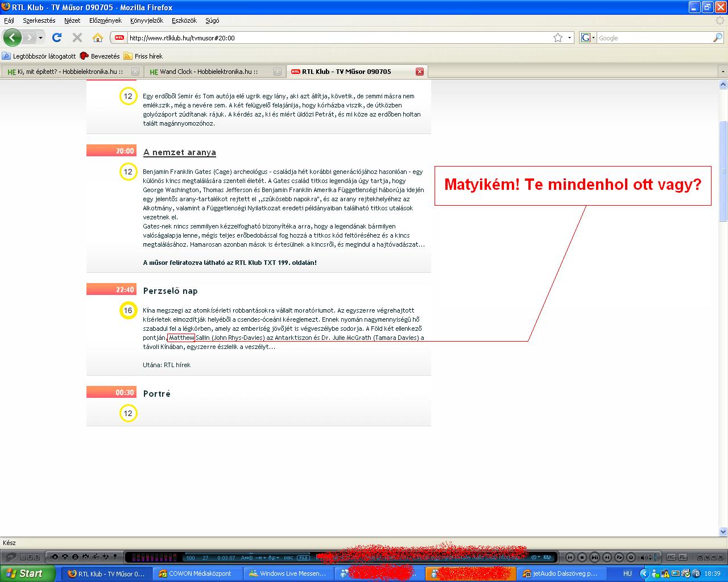Click the system tray clock 18:39
This screenshot has width=728, height=582.
[712, 573]
